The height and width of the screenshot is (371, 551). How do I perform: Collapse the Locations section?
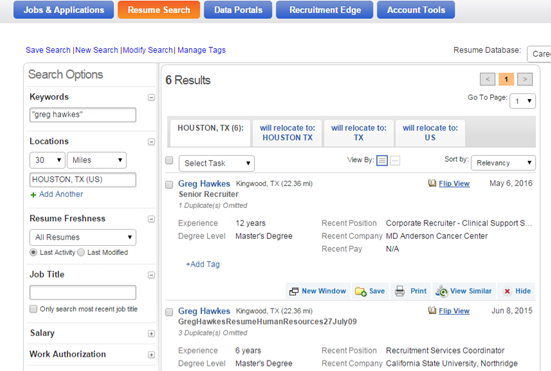point(151,142)
